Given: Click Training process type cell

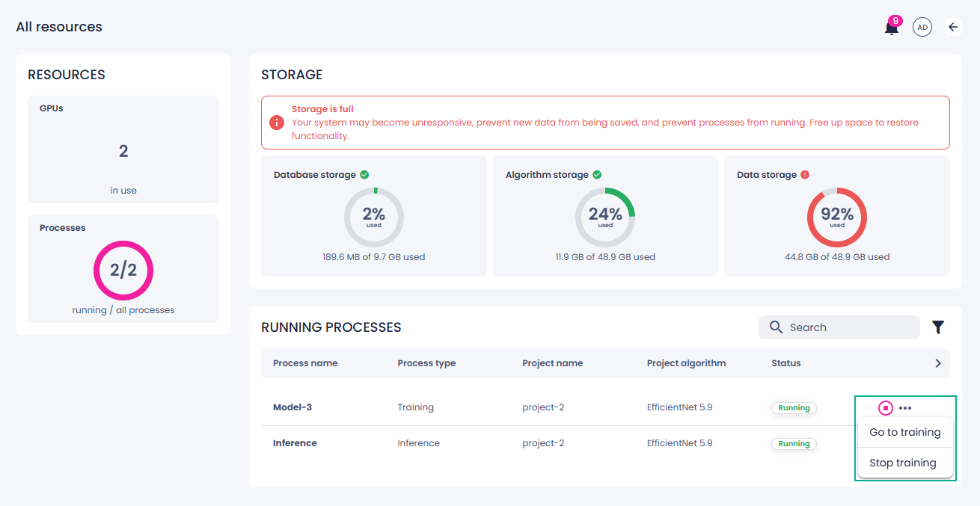Looking at the screenshot, I should tap(415, 407).
